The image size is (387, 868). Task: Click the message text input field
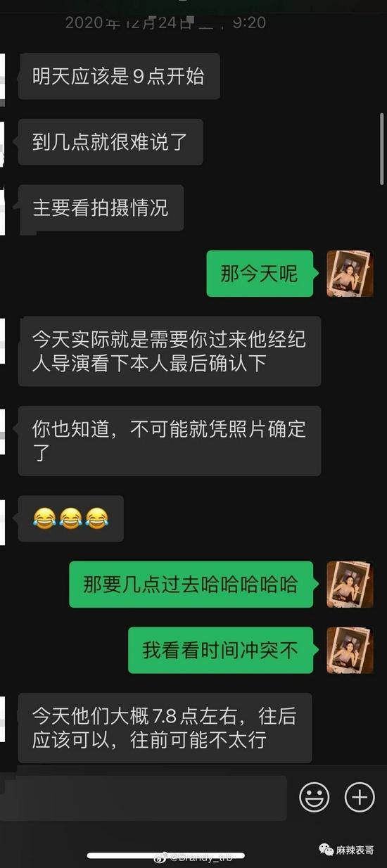tap(144, 798)
